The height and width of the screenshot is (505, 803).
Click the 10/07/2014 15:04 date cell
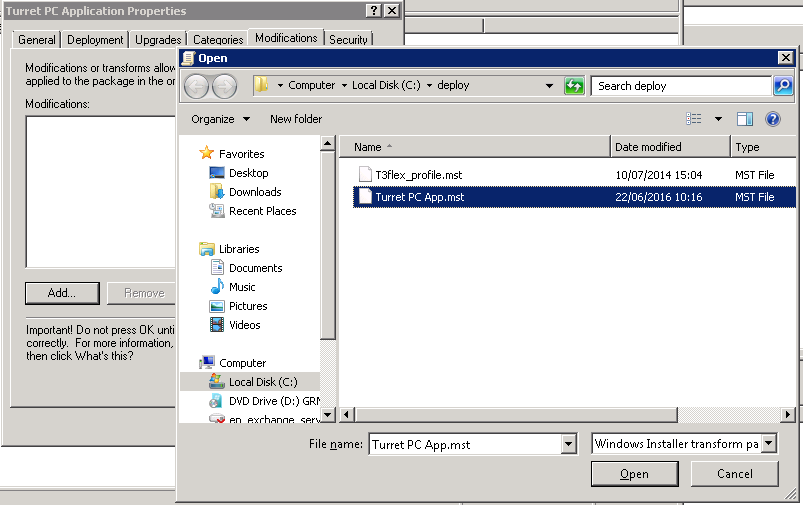[659, 175]
